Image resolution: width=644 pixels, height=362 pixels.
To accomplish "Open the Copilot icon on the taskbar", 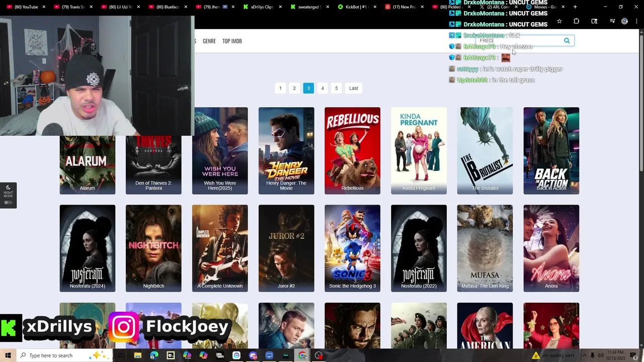I will pos(203,355).
